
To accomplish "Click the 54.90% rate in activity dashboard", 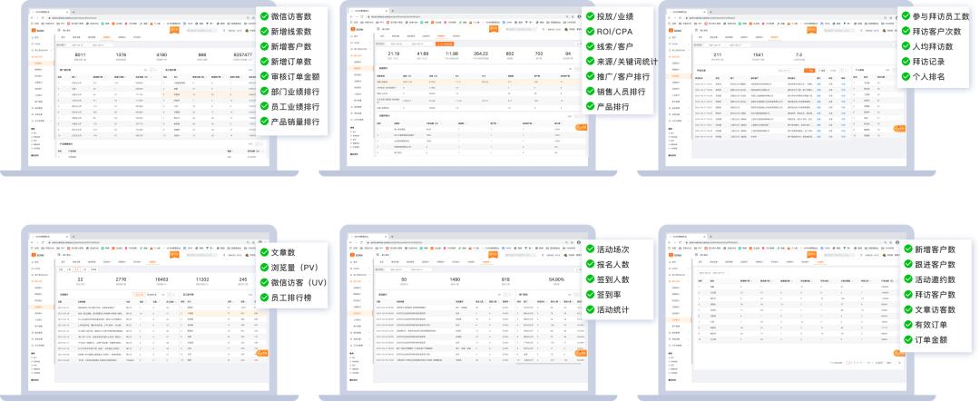I will [556, 279].
